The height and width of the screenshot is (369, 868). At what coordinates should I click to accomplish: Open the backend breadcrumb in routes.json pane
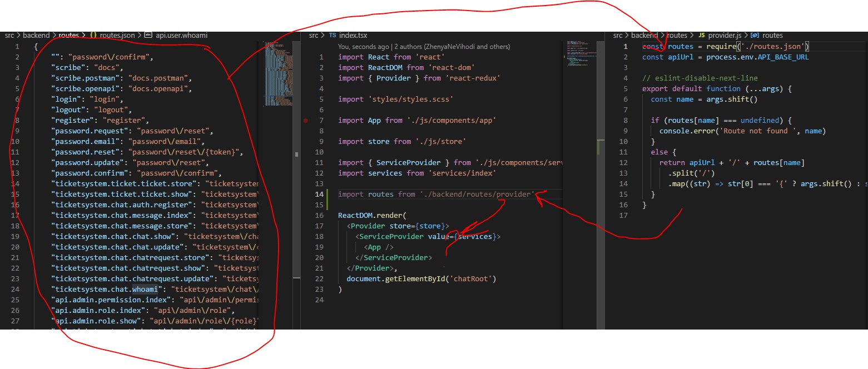(x=37, y=35)
